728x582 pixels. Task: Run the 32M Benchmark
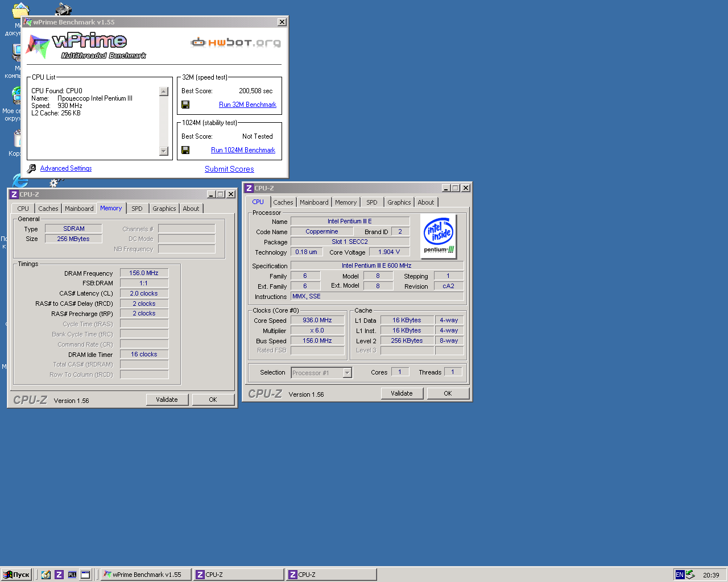(x=247, y=105)
